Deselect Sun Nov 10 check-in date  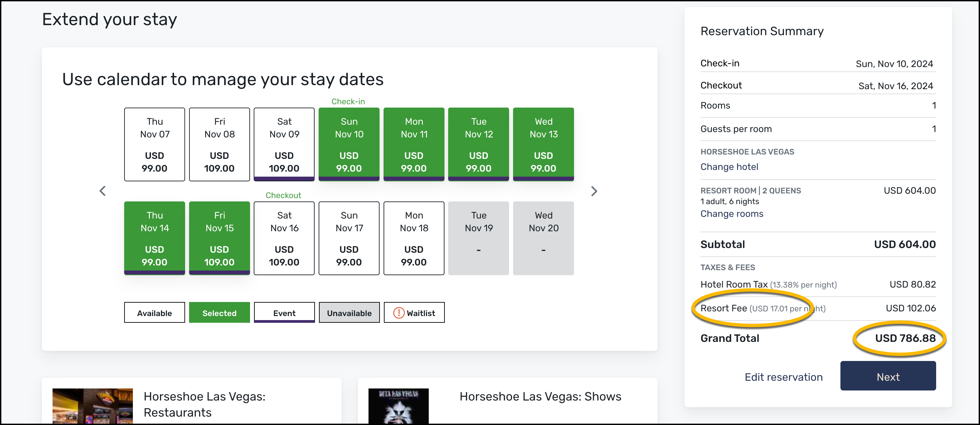pos(349,144)
